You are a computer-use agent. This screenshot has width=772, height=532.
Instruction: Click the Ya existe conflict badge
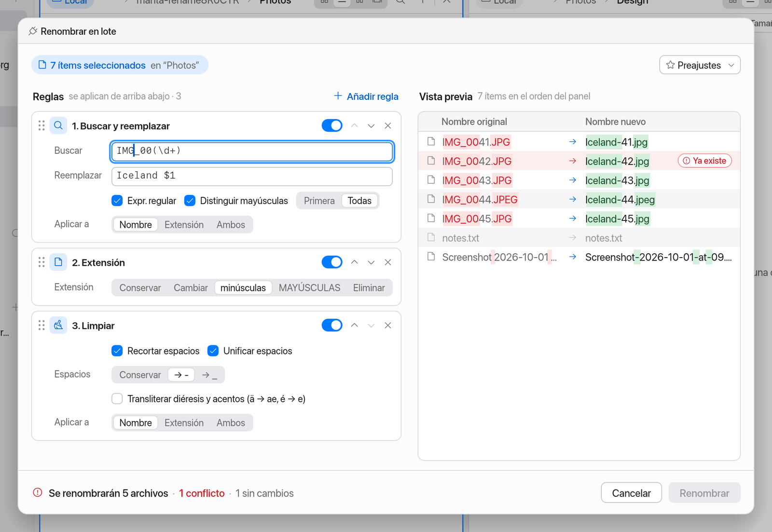point(705,161)
